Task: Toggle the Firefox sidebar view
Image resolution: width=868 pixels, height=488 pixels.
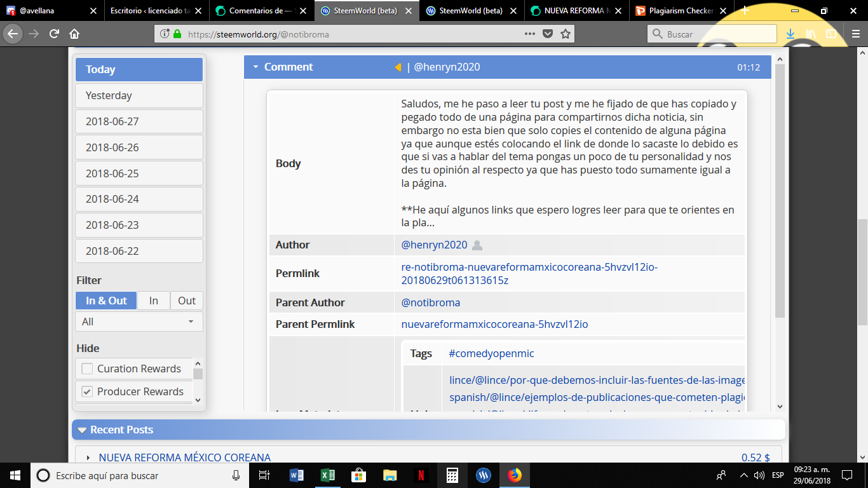Action: click(x=831, y=34)
